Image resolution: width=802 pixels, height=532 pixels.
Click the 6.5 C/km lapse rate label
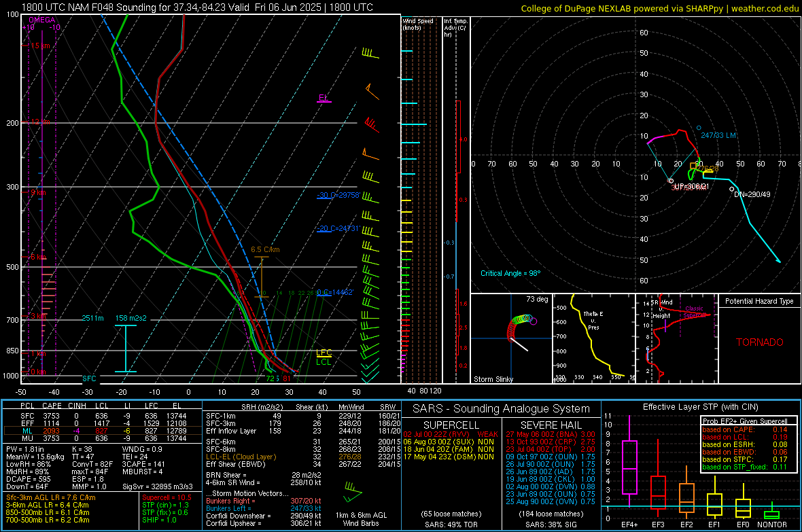point(265,249)
